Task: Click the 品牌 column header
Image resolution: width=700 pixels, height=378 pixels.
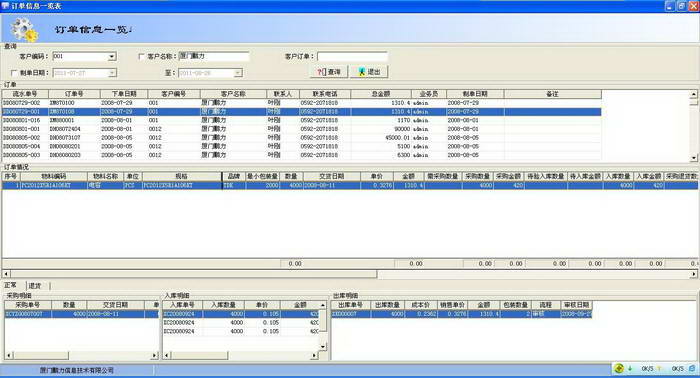Action: (234, 176)
